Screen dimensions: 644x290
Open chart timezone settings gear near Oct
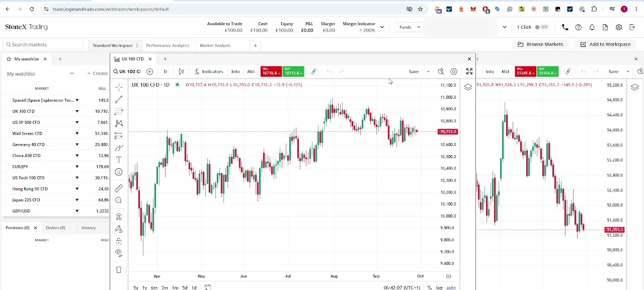[449, 276]
